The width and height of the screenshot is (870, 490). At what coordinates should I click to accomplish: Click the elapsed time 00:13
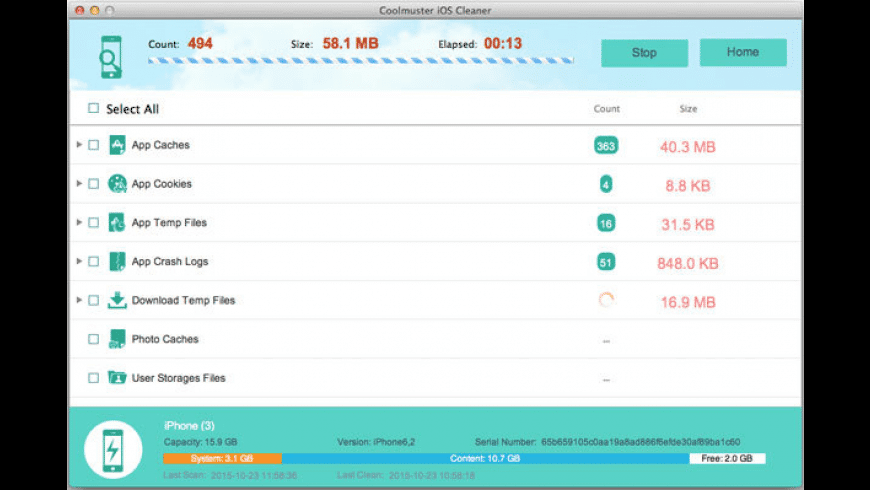[503, 43]
